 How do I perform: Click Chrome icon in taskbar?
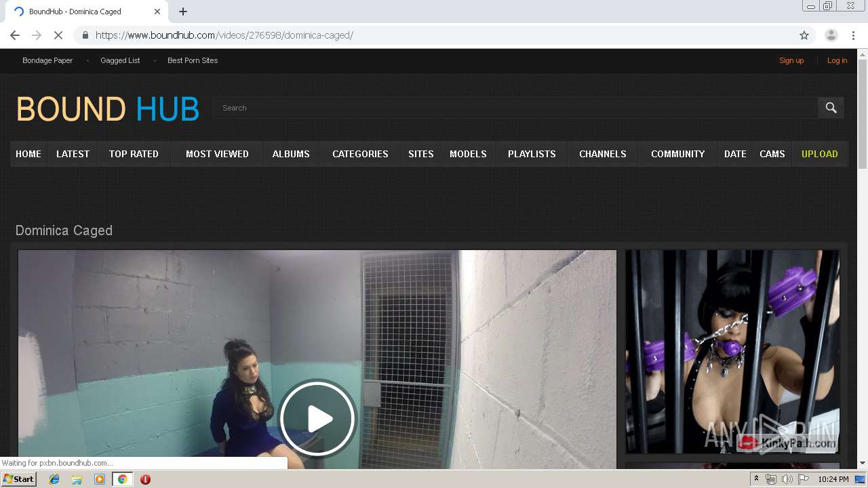(122, 479)
